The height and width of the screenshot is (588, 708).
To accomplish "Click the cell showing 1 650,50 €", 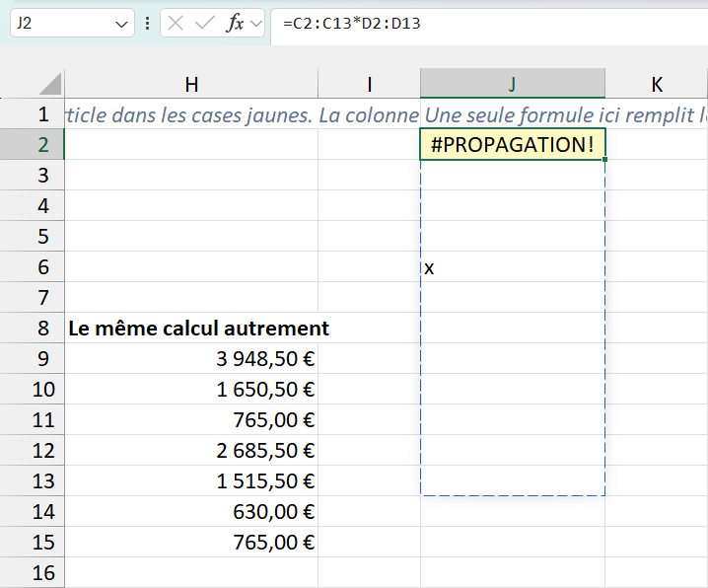I will point(191,390).
